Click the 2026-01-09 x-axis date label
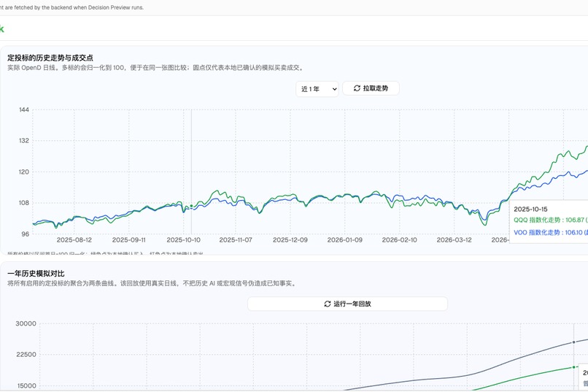Viewport: 588px width, 392px height. click(345, 240)
